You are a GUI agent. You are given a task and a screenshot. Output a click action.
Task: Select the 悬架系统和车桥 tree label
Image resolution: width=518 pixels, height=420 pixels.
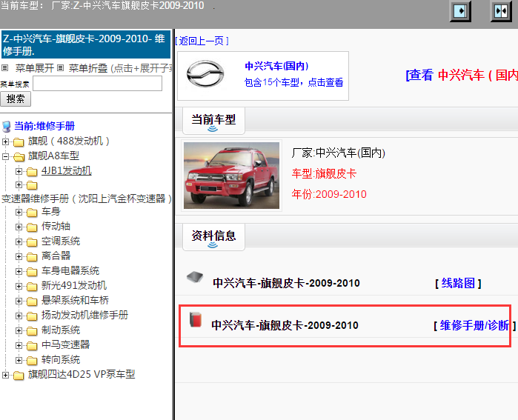75,301
